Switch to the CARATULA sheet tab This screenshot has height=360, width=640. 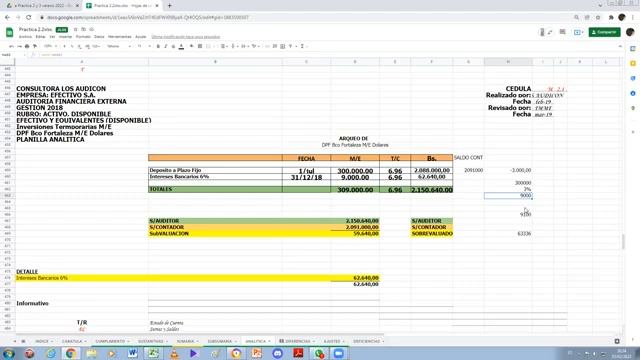tap(72, 341)
